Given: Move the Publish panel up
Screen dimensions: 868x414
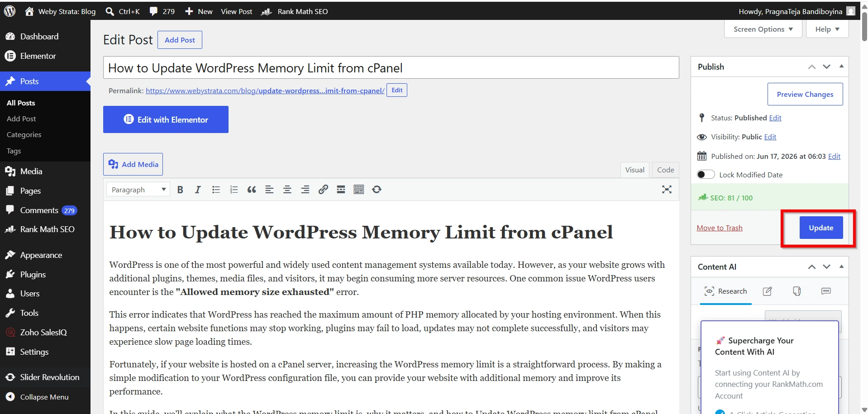Looking at the screenshot, I should 812,67.
